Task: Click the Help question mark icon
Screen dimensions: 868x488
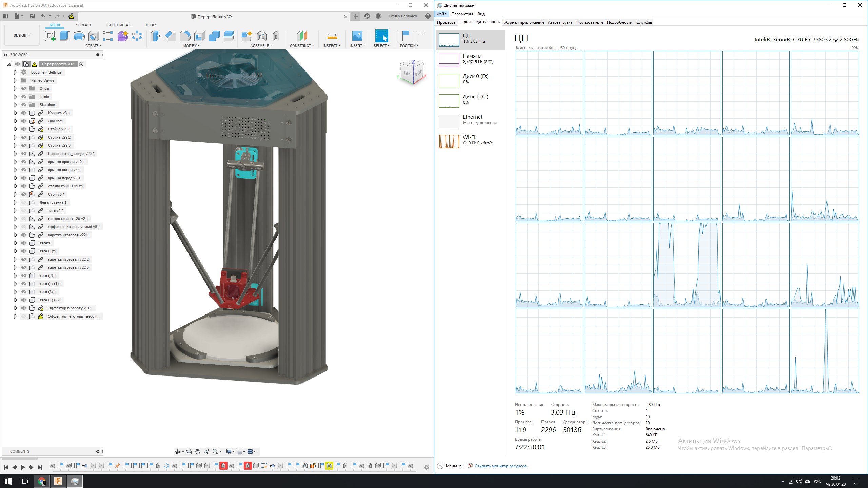Action: [428, 16]
